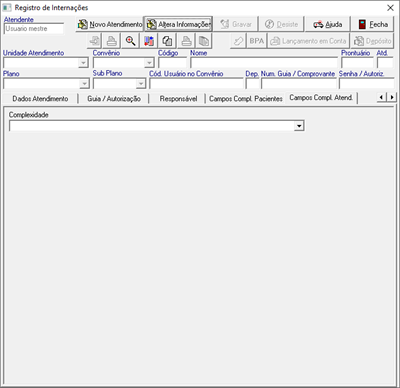Click the BPA toolbar button
The width and height of the screenshot is (400, 388).
coord(257,41)
